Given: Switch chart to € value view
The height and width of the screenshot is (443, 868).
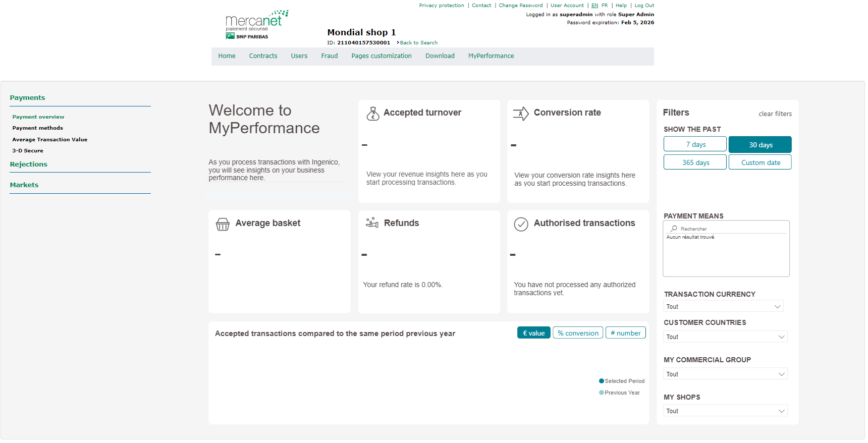Looking at the screenshot, I should [x=533, y=333].
